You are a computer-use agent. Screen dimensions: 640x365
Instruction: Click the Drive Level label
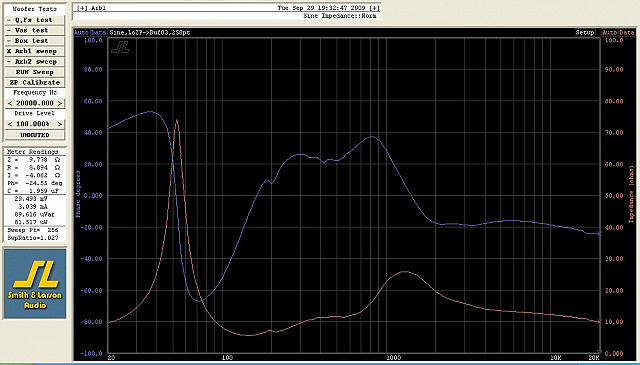(x=34, y=114)
